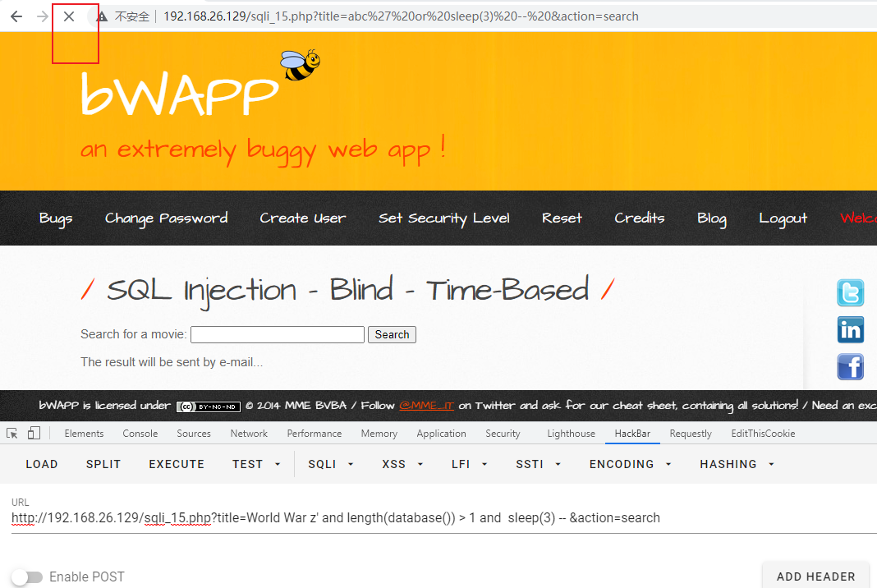
Task: Click the EXECUTE button in HackBar
Action: [177, 464]
